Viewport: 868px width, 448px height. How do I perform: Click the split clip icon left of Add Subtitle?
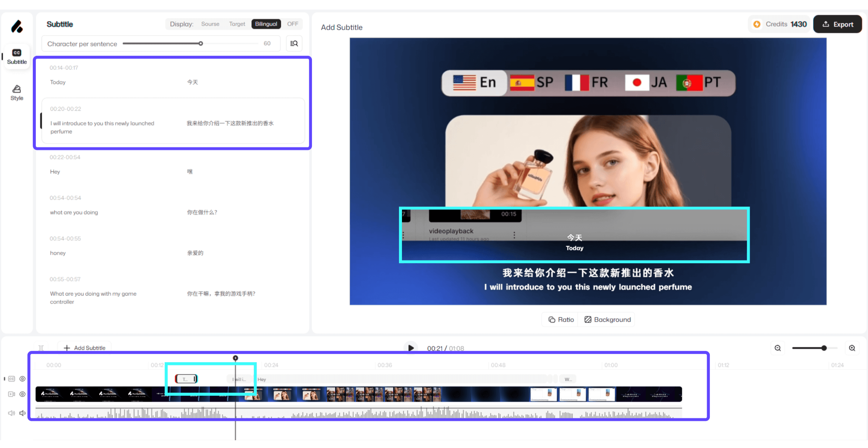pyautogui.click(x=41, y=348)
